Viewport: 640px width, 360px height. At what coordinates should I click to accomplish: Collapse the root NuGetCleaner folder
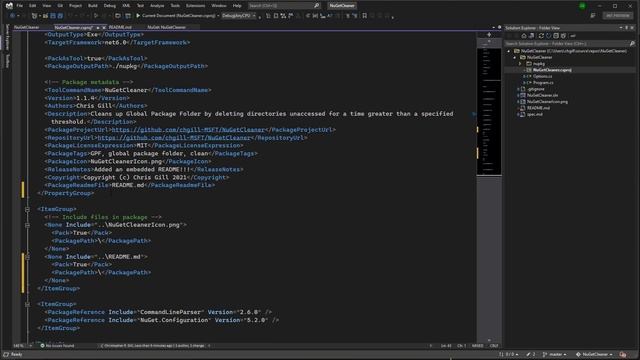[509, 51]
